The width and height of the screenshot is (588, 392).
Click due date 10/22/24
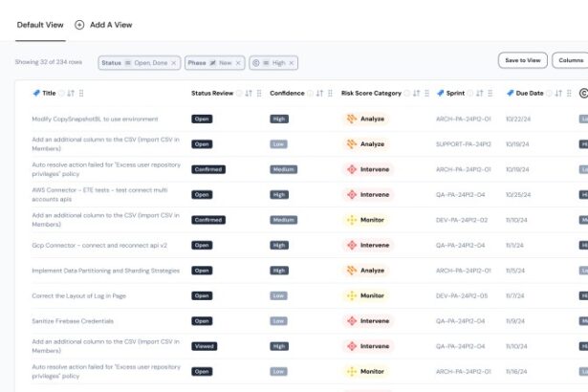pos(518,119)
